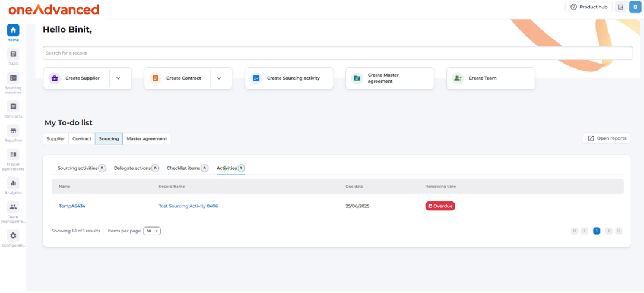
Task: Open the Configuration gear icon
Action: pyautogui.click(x=13, y=236)
